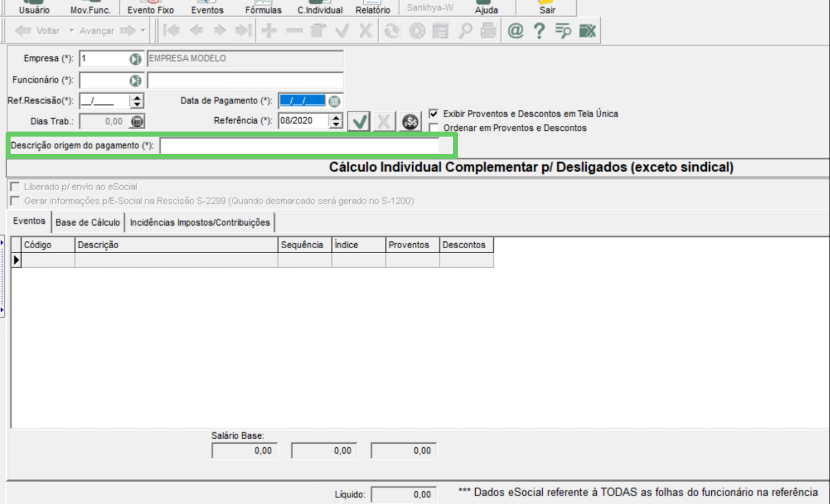Open the Mov.Func. toolbar item

(x=90, y=8)
